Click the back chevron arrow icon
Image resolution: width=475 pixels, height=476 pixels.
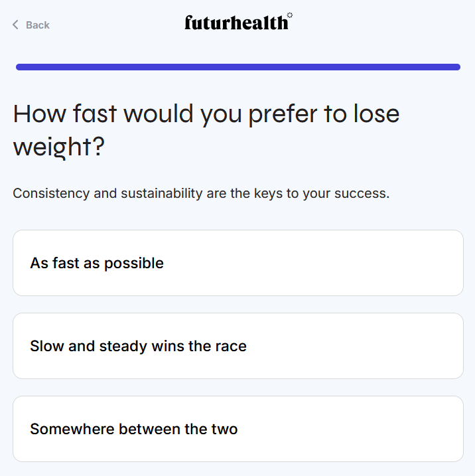pyautogui.click(x=15, y=25)
